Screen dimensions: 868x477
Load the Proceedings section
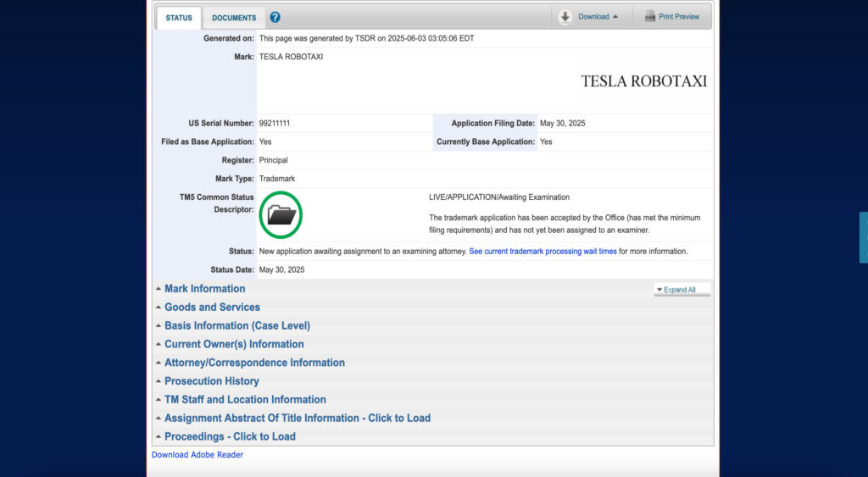coord(230,436)
